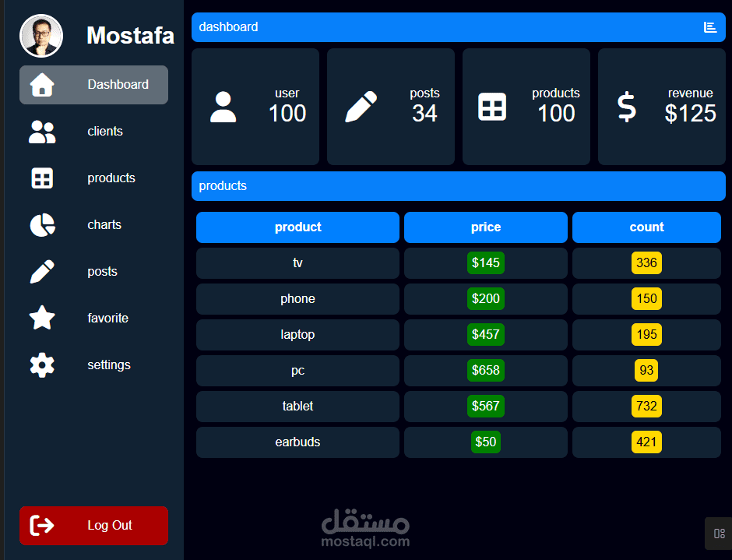Click the dollar icon on the revenue card

[625, 107]
